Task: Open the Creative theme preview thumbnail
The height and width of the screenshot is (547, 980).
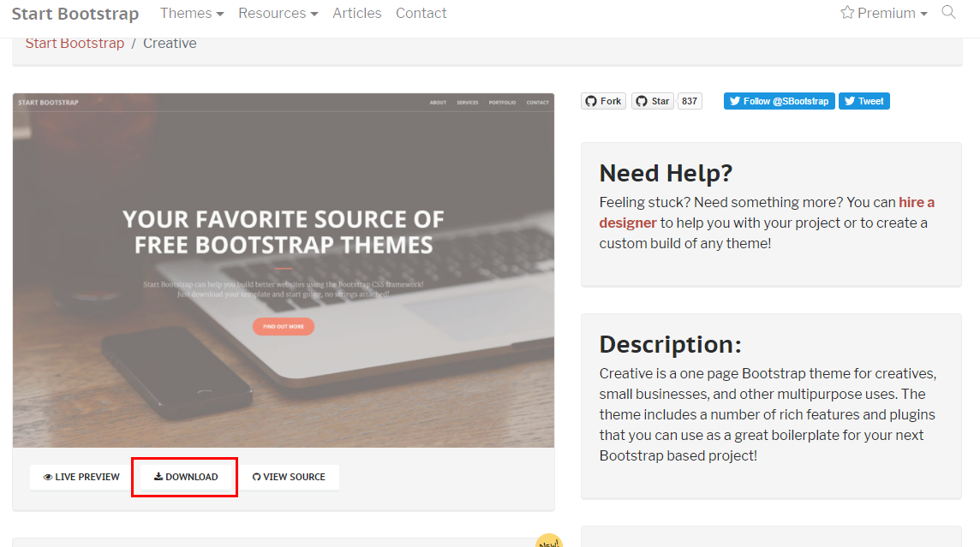Action: 284,271
